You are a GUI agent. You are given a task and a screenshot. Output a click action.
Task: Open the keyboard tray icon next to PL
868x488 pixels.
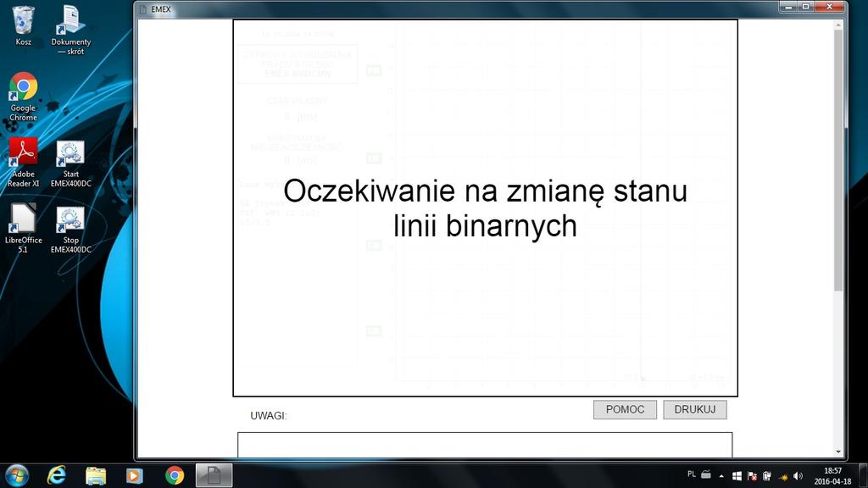click(706, 474)
